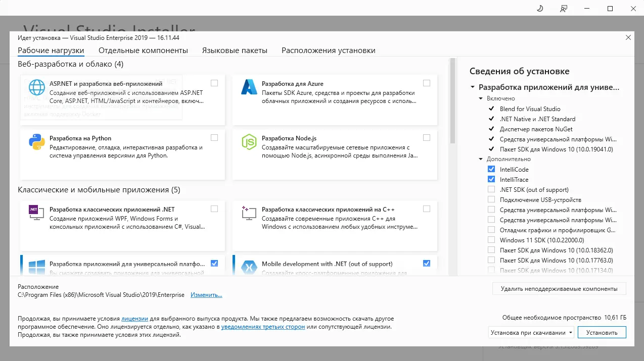Click the Python workload logo icon
Image resolution: width=644 pixels, height=361 pixels.
point(37,142)
